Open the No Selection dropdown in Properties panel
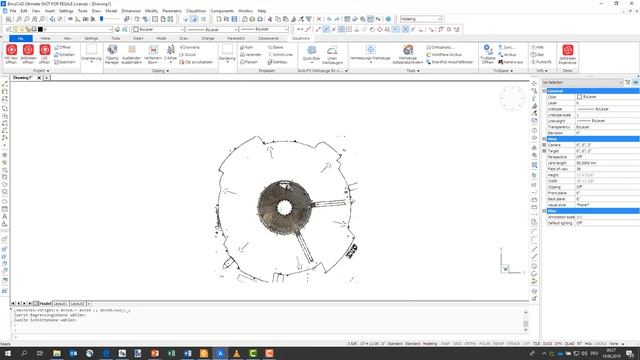The width and height of the screenshot is (640, 360). [x=582, y=82]
